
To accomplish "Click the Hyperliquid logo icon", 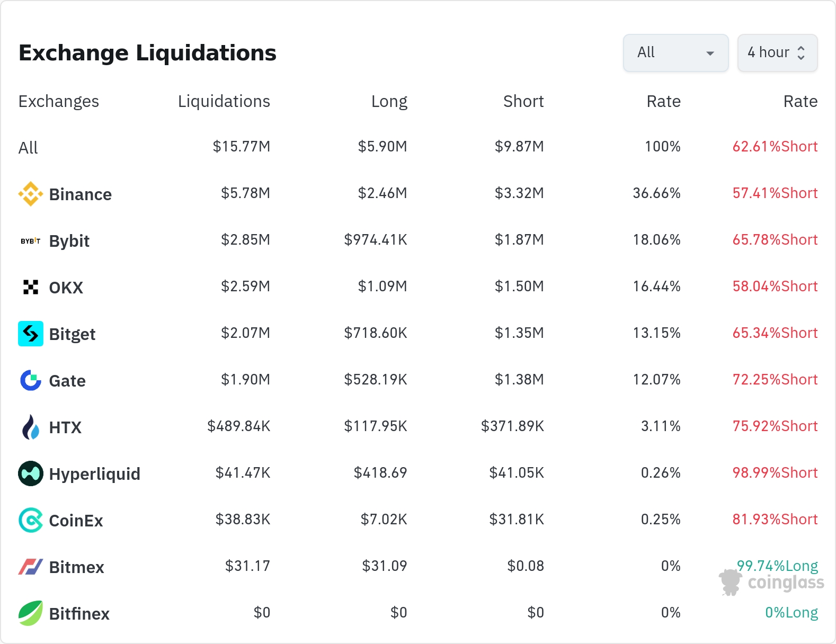I will coord(31,473).
